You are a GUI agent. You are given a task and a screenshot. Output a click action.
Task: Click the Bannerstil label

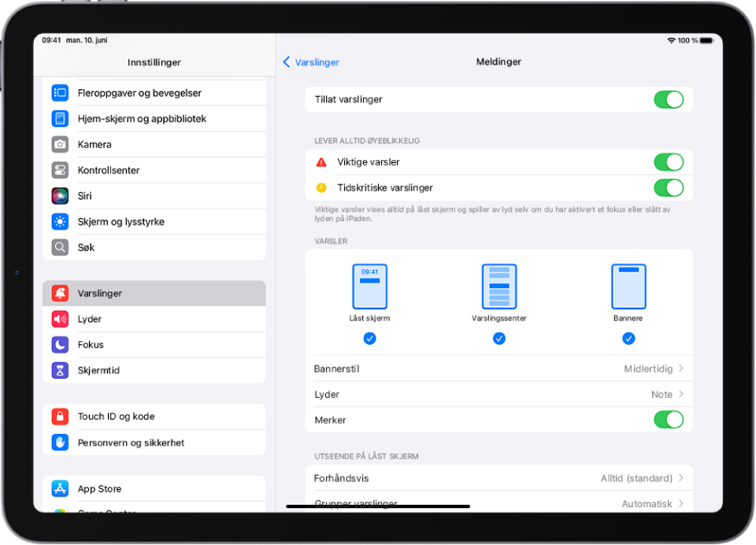(336, 369)
